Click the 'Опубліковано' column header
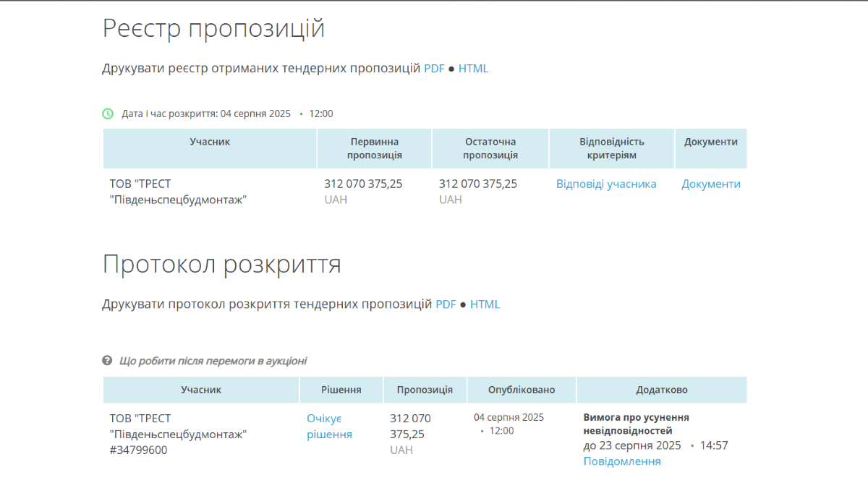Image resolution: width=868 pixels, height=488 pixels. [x=521, y=390]
